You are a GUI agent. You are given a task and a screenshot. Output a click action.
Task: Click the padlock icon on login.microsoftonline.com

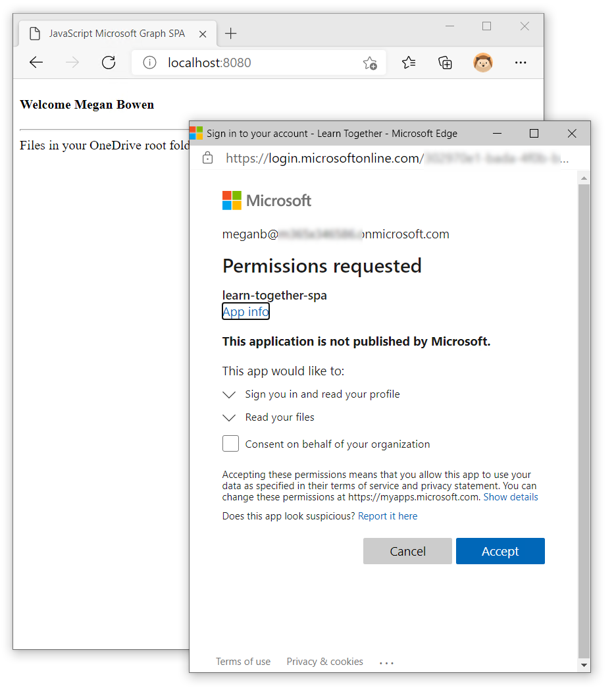point(207,158)
